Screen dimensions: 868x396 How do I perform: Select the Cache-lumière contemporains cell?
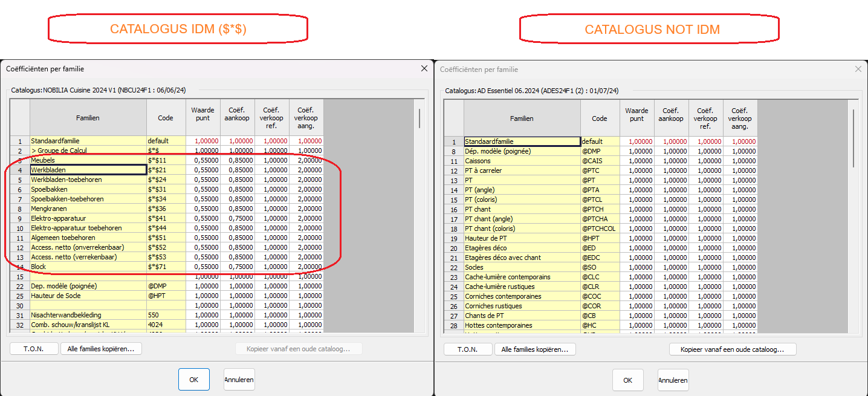(522, 277)
